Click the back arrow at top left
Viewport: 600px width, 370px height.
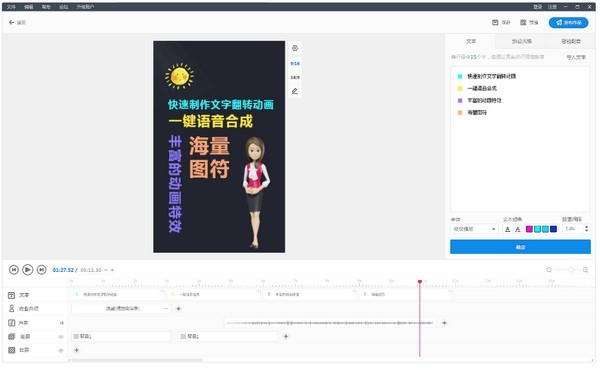(11, 23)
